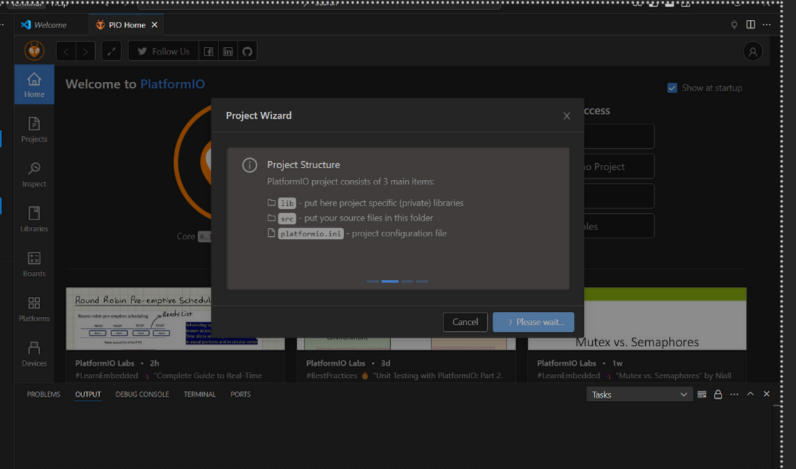This screenshot has height=469, width=796.
Task: Open the LinkedIn icon link
Action: coord(228,51)
